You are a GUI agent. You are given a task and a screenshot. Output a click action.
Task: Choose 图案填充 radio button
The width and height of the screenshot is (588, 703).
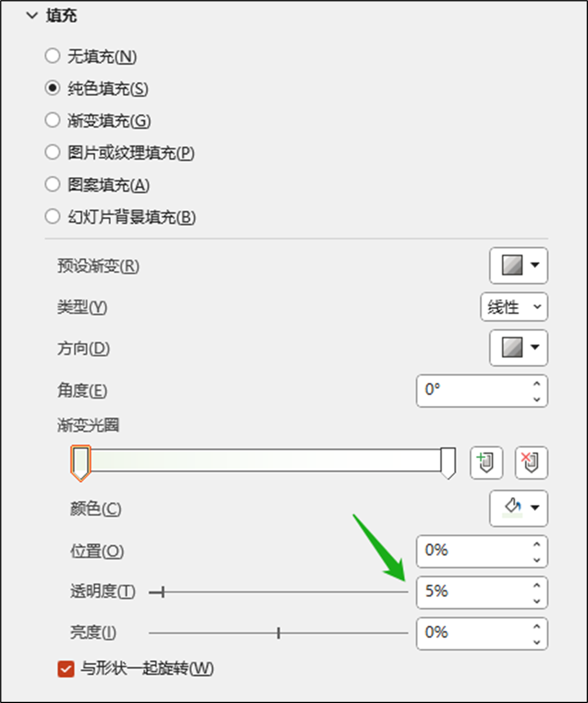coord(53,185)
